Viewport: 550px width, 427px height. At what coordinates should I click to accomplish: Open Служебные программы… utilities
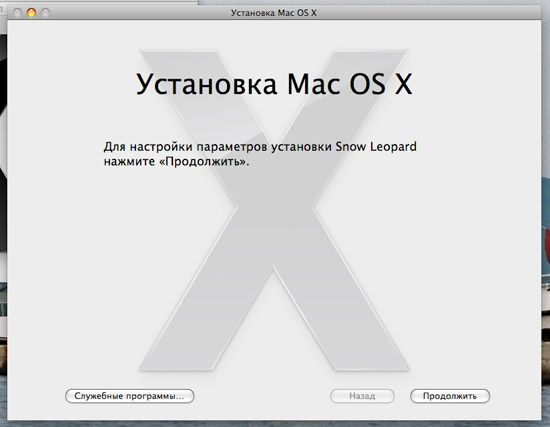[129, 396]
